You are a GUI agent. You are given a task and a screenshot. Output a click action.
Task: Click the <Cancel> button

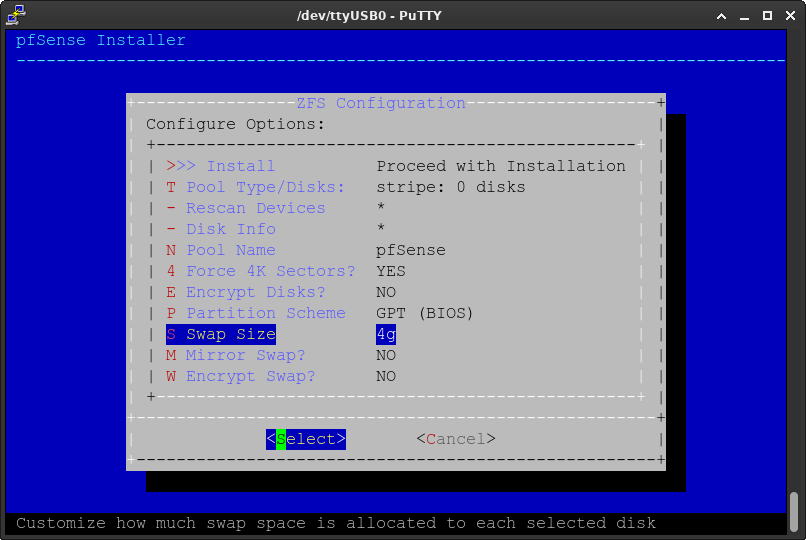point(456,439)
